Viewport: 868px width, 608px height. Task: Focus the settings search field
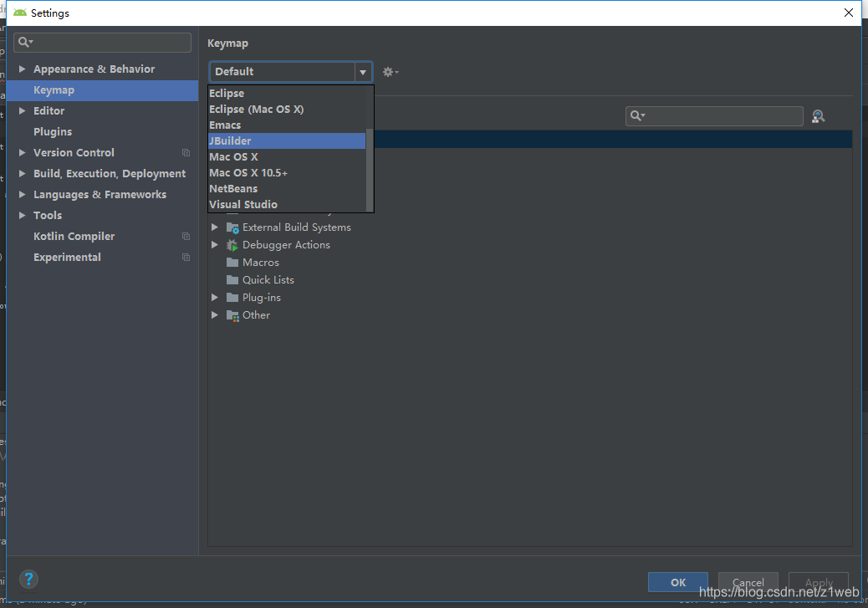coord(102,43)
